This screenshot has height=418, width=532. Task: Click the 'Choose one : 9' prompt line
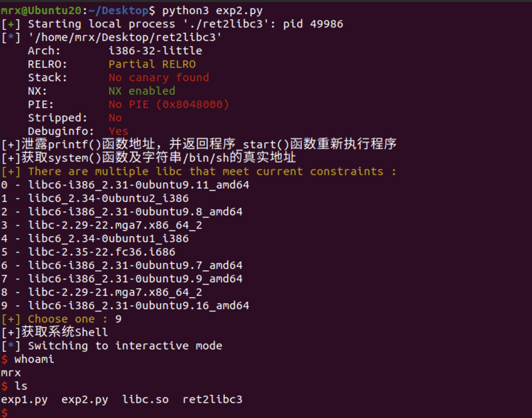tap(61, 319)
